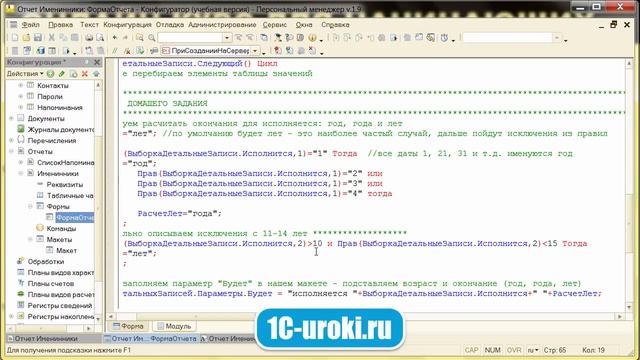The image size is (640, 360).
Task: Click the Comment selection icon
Action: coord(115,51)
